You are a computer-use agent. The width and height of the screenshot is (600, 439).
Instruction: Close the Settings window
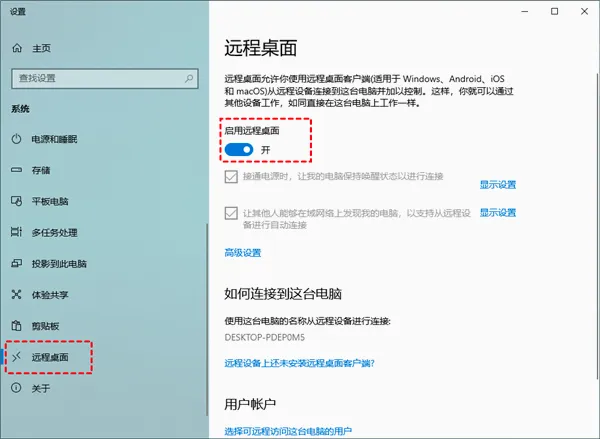click(x=584, y=11)
